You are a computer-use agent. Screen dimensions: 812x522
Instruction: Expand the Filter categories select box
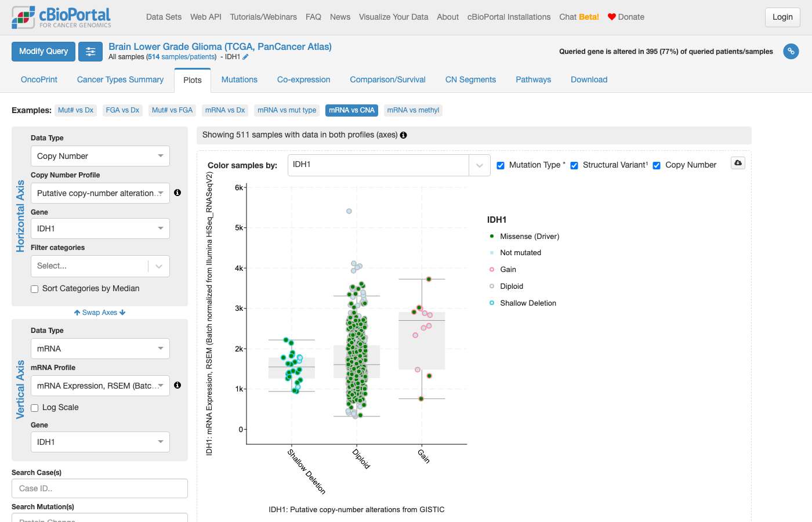point(100,266)
